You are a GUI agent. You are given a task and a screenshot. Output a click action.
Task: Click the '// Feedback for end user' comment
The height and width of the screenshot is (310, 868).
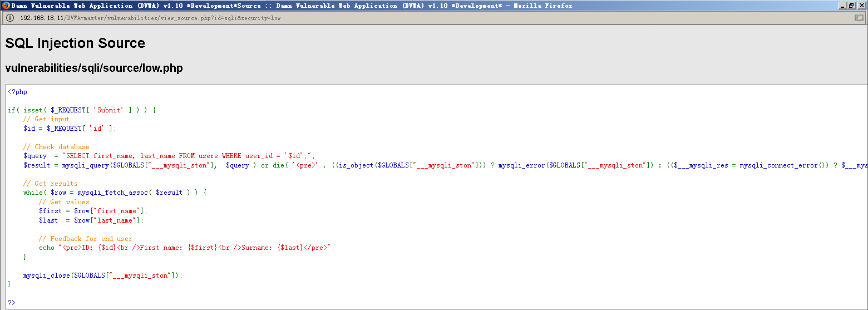(85, 239)
